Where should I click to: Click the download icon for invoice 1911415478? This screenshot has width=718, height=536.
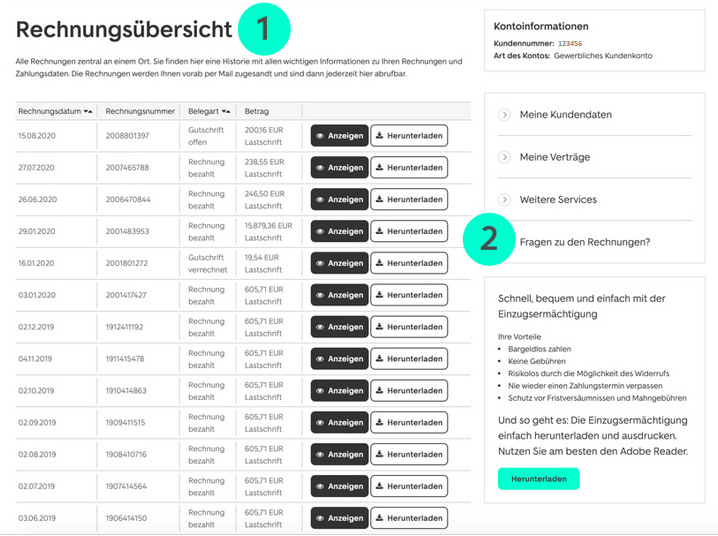pyautogui.click(x=380, y=359)
